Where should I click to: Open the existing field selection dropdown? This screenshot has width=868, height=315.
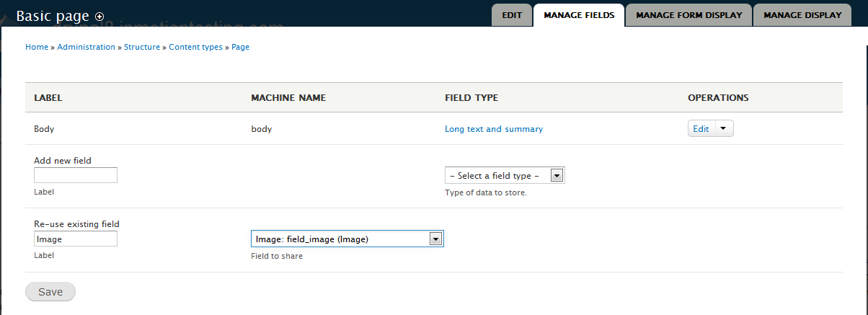pos(435,239)
